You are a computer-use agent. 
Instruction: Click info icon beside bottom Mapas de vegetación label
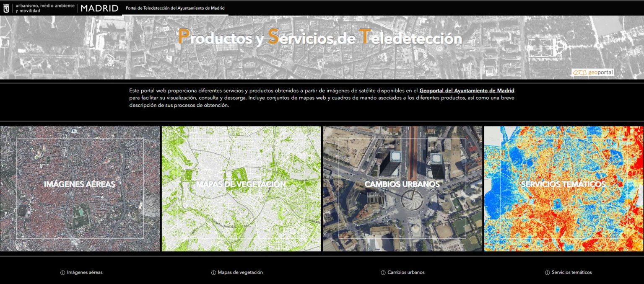click(x=214, y=273)
